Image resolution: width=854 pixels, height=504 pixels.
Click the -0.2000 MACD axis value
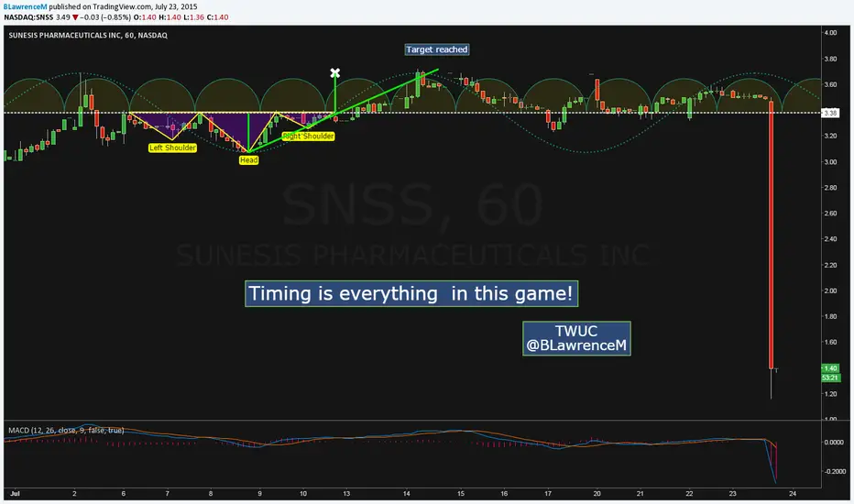tap(834, 471)
